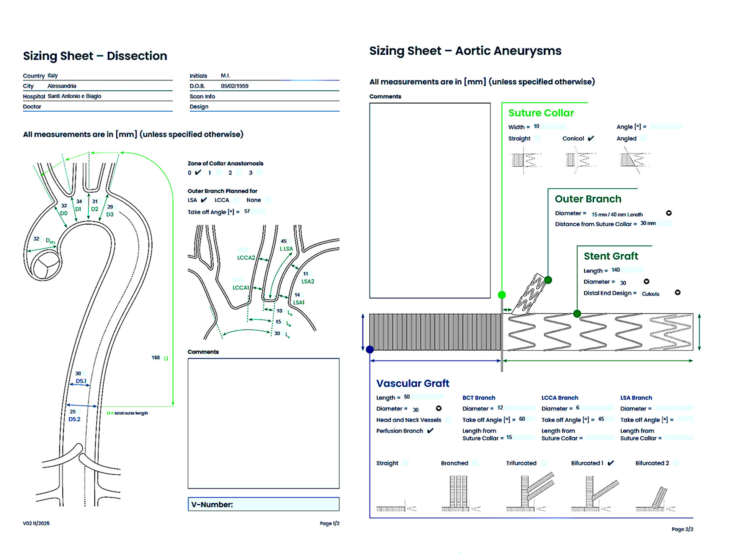This screenshot has height=560, width=735.
Task: Toggle Angled suture collar checkbox
Action: click(644, 138)
